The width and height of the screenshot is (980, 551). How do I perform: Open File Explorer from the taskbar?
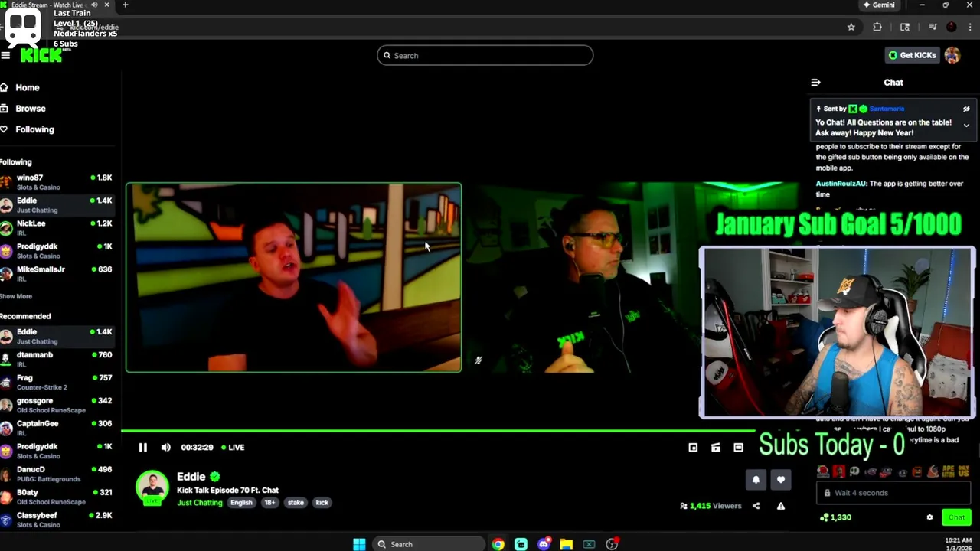(x=566, y=544)
